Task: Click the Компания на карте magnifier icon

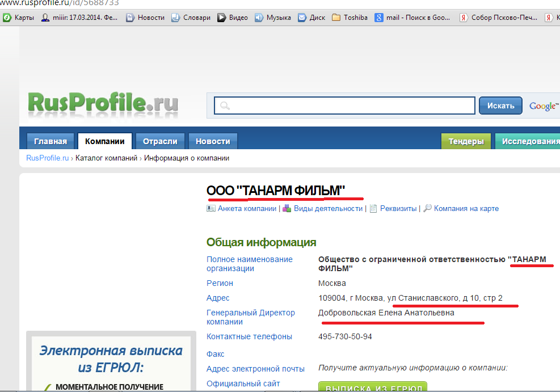Action: 427,209
